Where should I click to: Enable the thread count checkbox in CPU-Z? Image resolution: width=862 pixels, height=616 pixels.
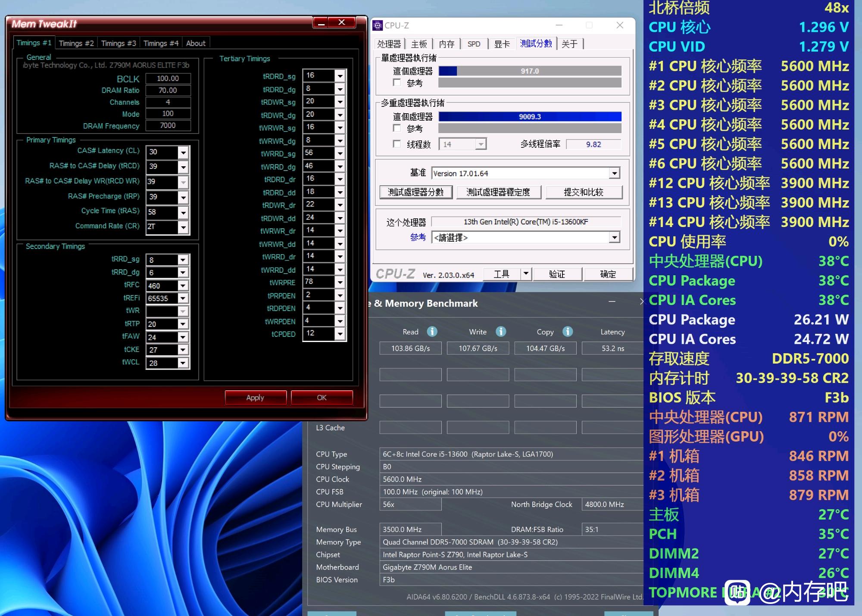click(x=397, y=144)
